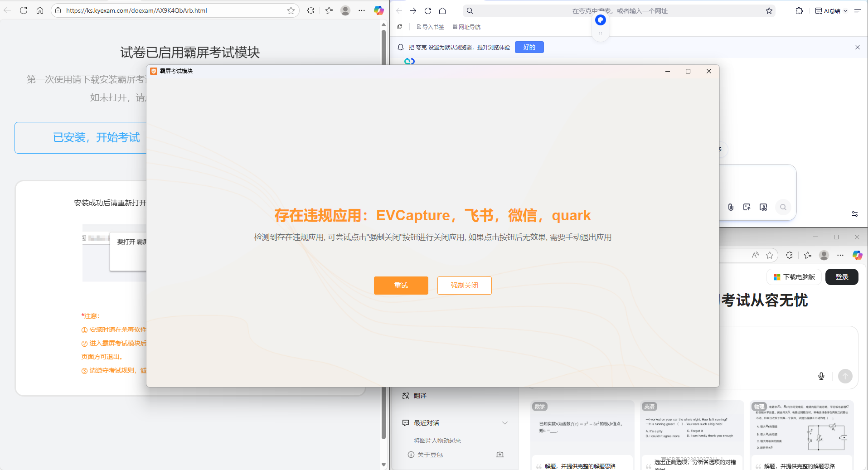
Task: Collapse the 最近对话 section
Action: [504, 422]
